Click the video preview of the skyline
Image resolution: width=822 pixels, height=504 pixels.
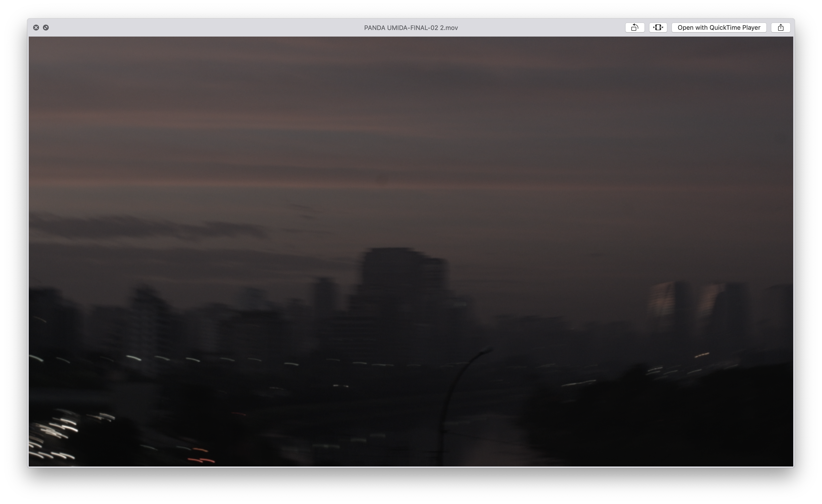pyautogui.click(x=411, y=252)
